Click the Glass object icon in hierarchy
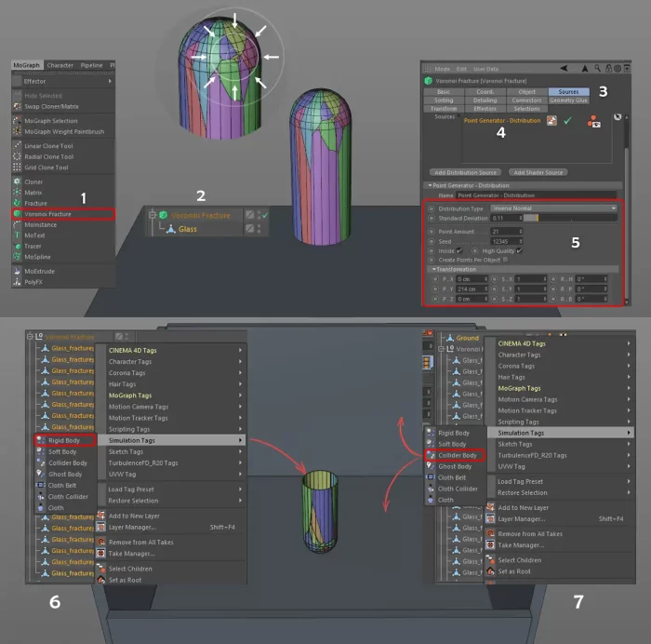 click(170, 229)
